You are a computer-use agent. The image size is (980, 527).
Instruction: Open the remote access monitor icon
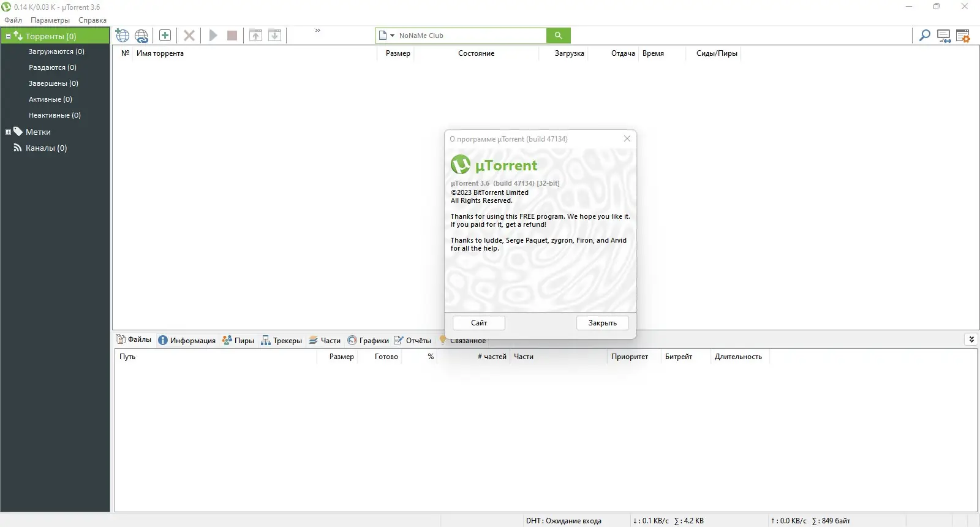tap(944, 36)
